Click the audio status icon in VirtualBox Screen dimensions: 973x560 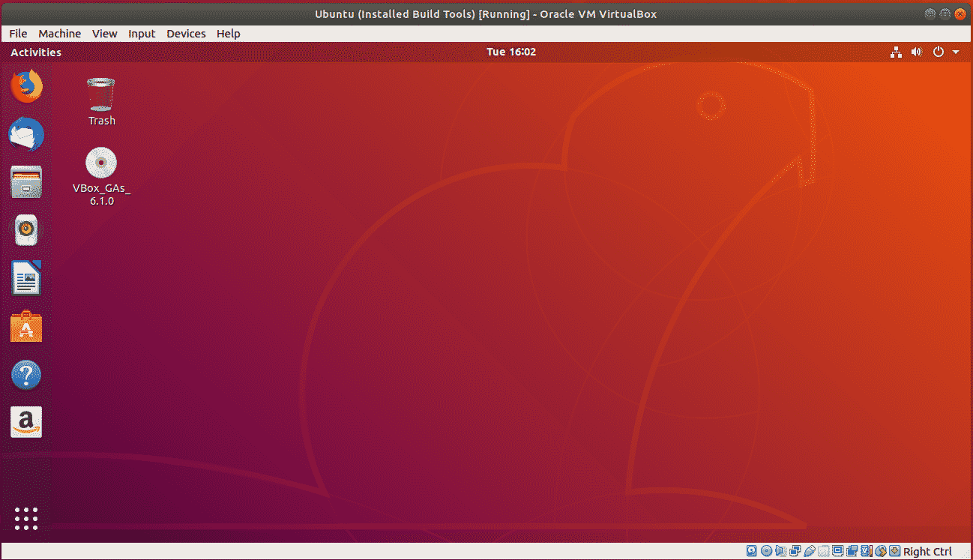tap(781, 551)
